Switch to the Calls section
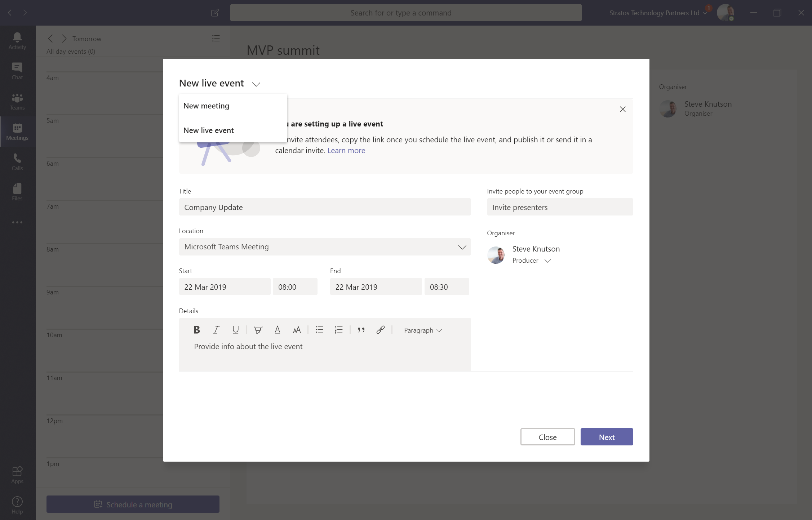The height and width of the screenshot is (520, 812). point(17,161)
